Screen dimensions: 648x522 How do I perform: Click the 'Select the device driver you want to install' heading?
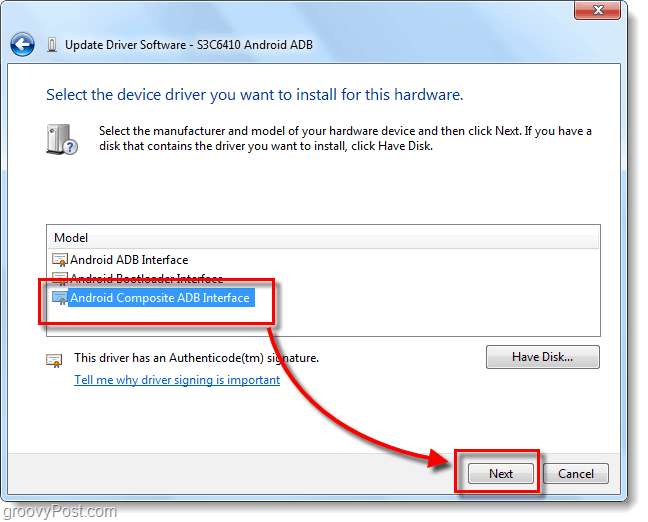[x=255, y=95]
